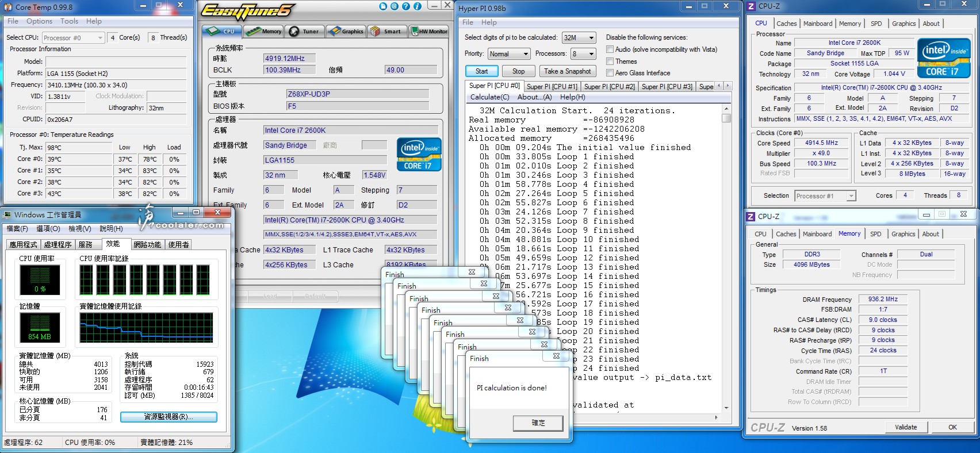Click 資源監視器 button in Task Manager
This screenshot has width=980, height=453.
click(x=169, y=417)
